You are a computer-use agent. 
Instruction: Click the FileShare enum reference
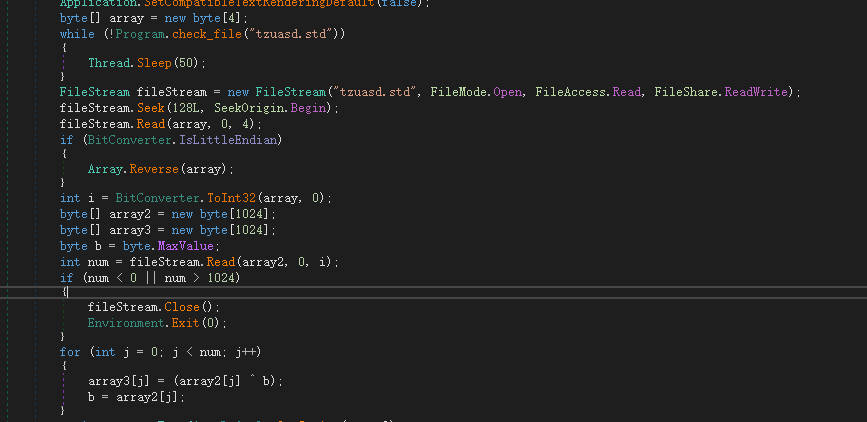[x=685, y=92]
